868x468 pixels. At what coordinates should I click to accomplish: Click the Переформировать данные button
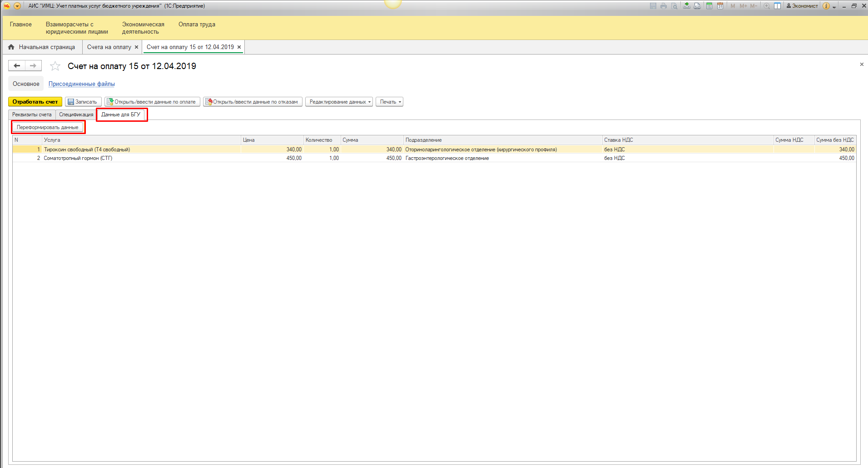[x=48, y=127]
